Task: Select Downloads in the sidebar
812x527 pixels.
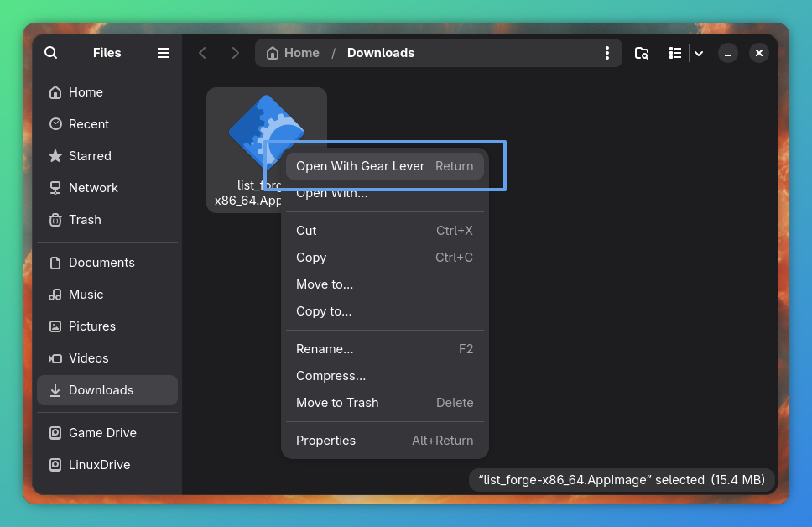Action: [x=107, y=390]
